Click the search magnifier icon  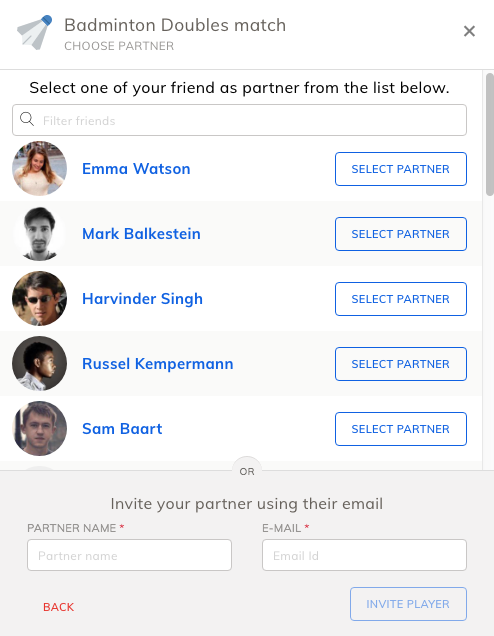pos(27,119)
